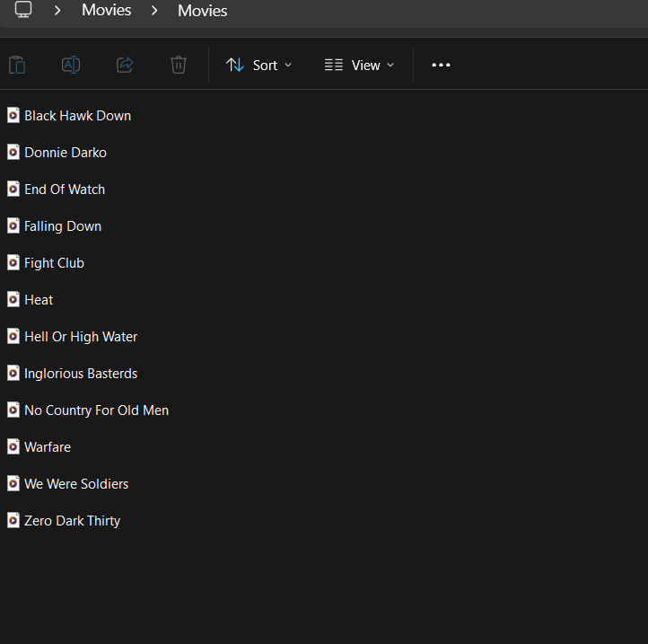Select the No Country For Old Men file

coord(88,410)
